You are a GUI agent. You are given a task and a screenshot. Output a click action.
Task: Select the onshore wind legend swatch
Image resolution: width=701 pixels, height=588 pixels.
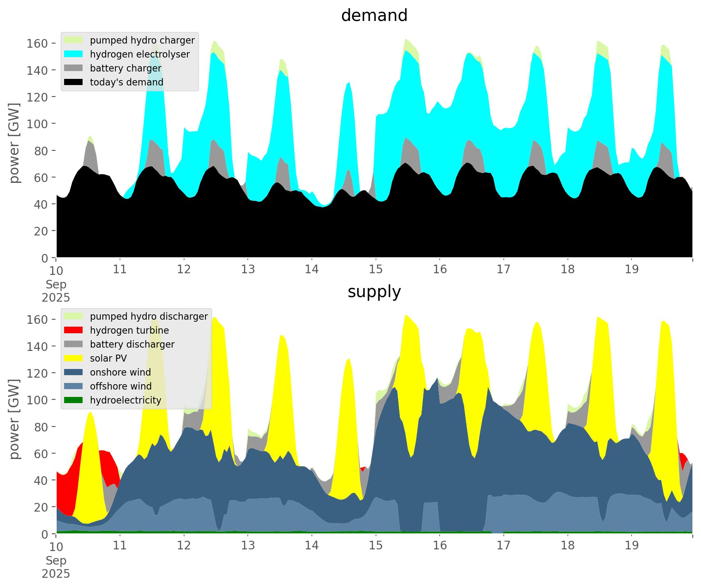[x=74, y=372]
